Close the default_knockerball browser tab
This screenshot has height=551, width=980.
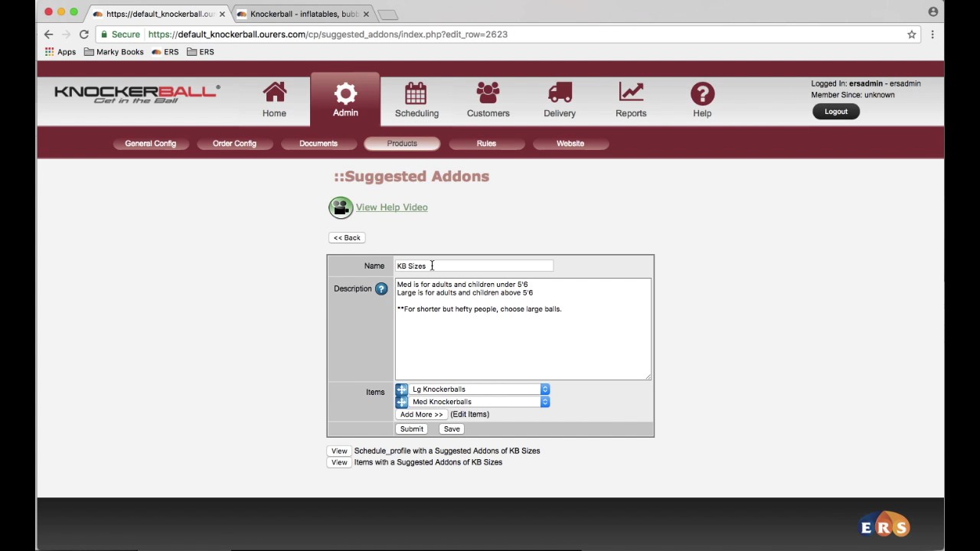point(222,14)
